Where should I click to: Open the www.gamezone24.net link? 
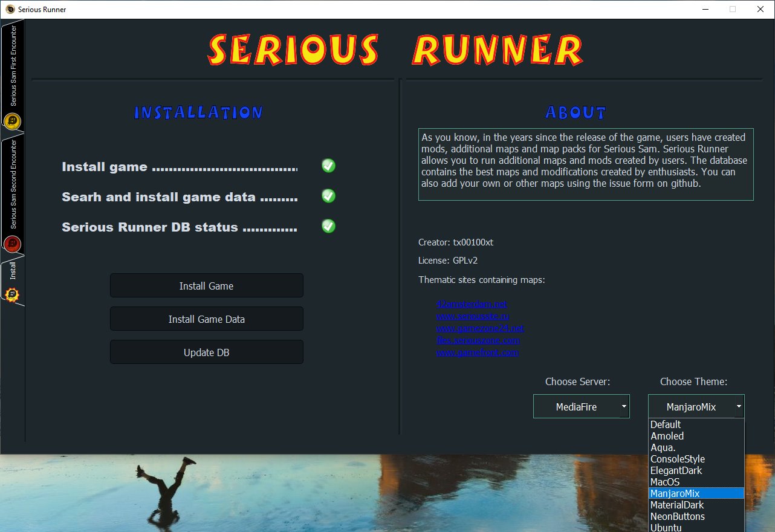coord(480,328)
